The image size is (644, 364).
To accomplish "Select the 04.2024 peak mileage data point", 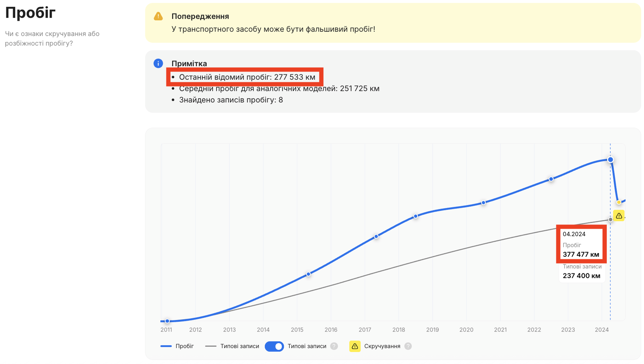I will pyautogui.click(x=610, y=160).
